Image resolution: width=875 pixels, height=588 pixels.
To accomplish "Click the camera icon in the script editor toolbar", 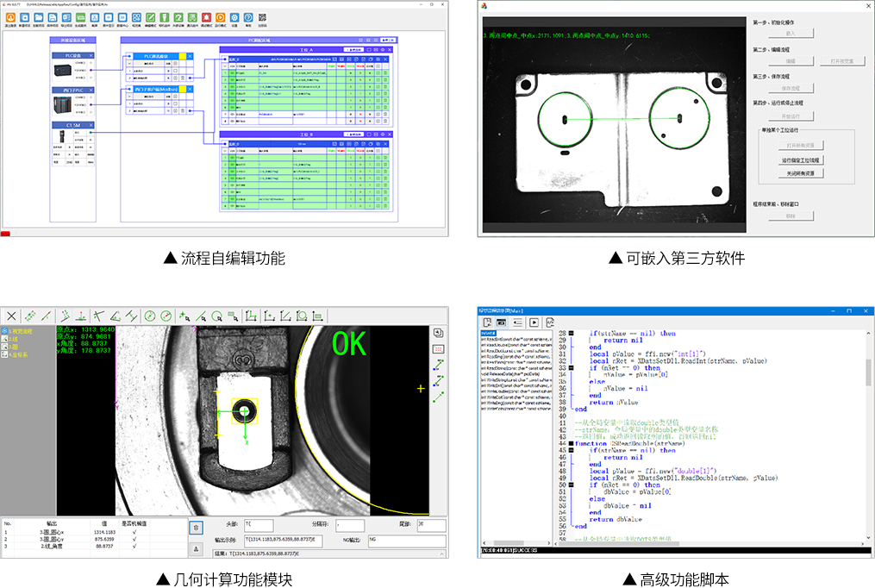I will pyautogui.click(x=502, y=322).
